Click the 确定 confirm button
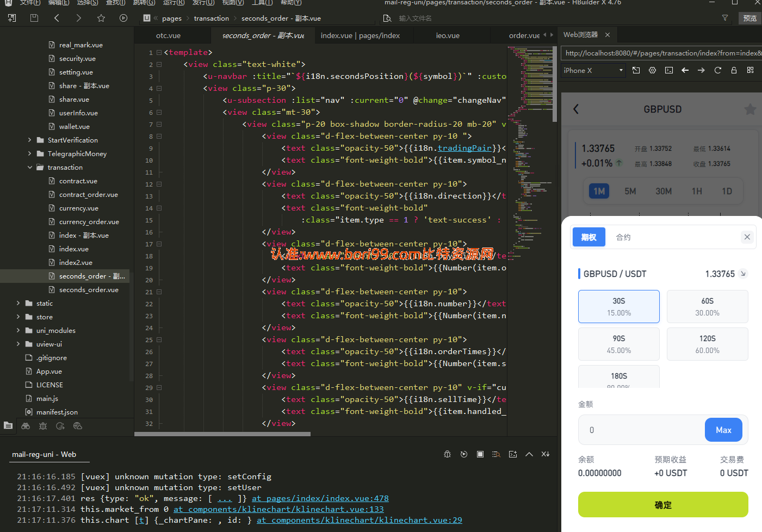Image resolution: width=762 pixels, height=532 pixels. coord(663,505)
